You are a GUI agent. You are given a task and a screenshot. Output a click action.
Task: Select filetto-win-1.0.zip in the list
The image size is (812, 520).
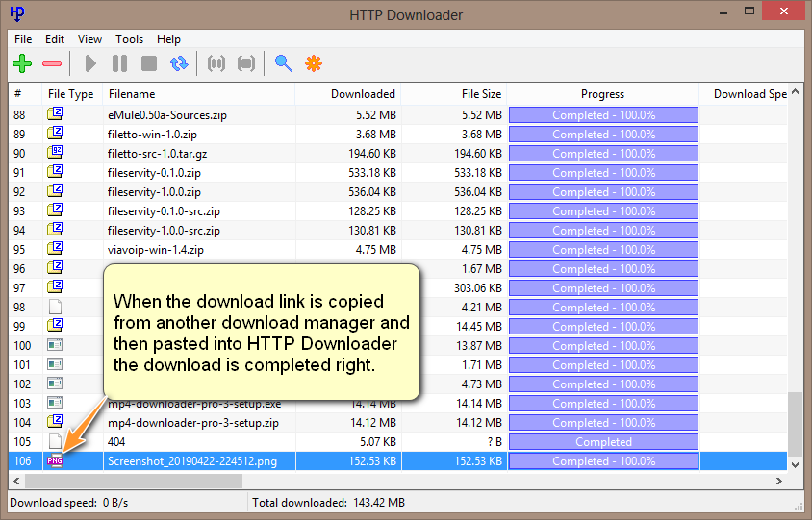(x=397, y=135)
